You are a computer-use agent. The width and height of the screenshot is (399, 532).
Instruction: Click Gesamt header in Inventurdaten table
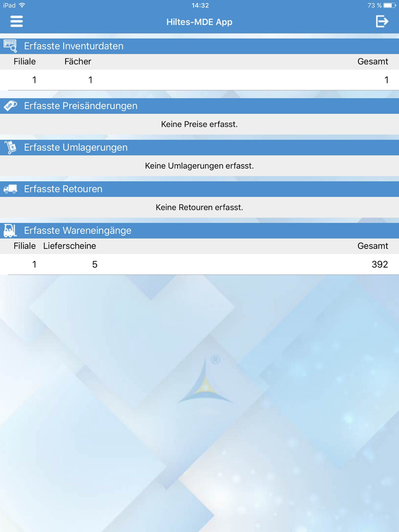373,61
